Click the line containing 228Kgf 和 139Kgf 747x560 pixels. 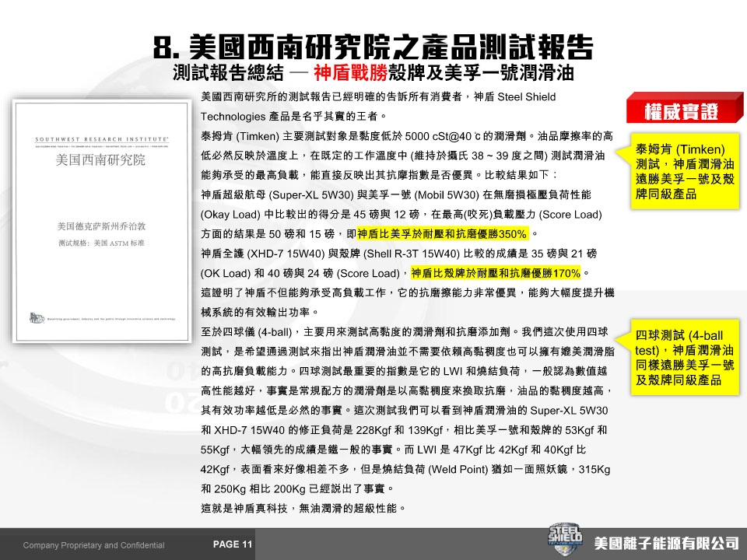point(404,430)
